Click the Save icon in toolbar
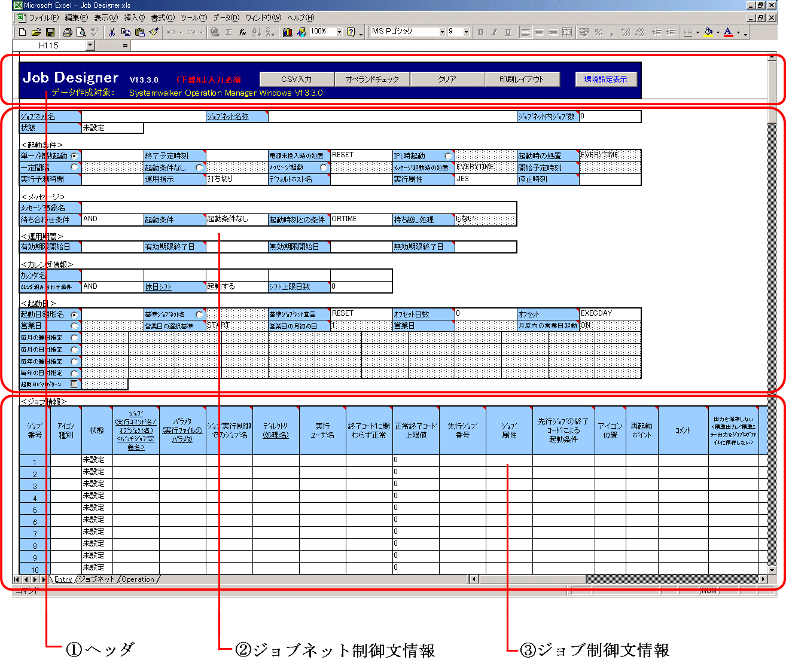 [x=50, y=32]
